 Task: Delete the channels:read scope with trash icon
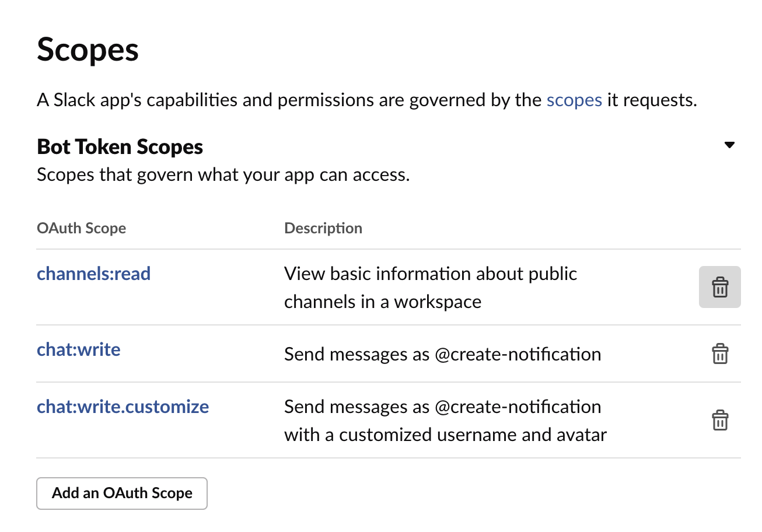(719, 287)
